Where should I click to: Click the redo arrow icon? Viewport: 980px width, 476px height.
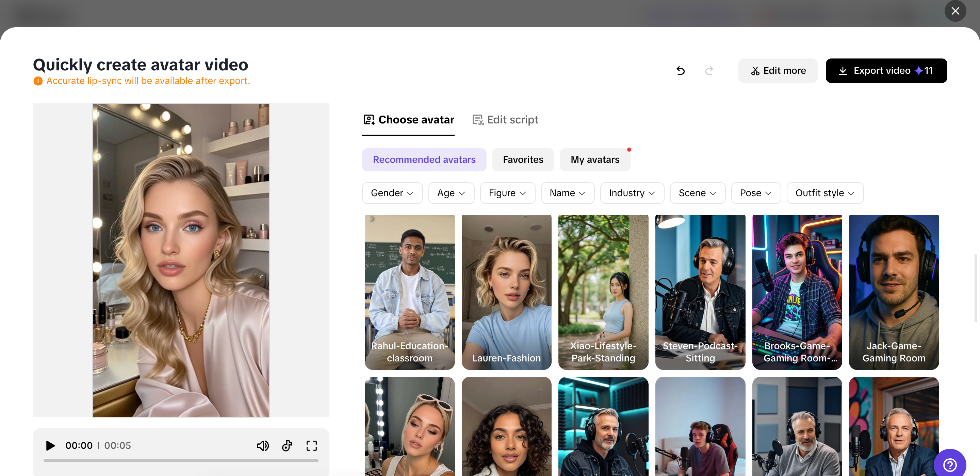tap(709, 71)
